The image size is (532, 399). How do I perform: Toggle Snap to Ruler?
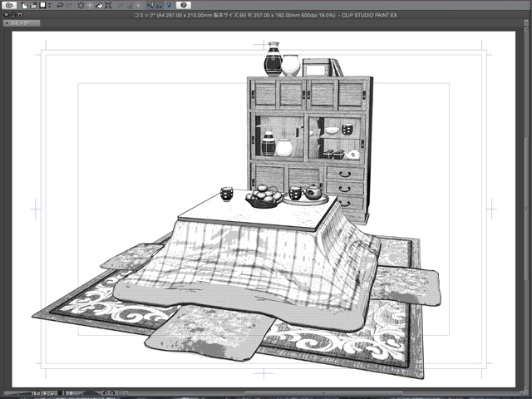point(150,6)
